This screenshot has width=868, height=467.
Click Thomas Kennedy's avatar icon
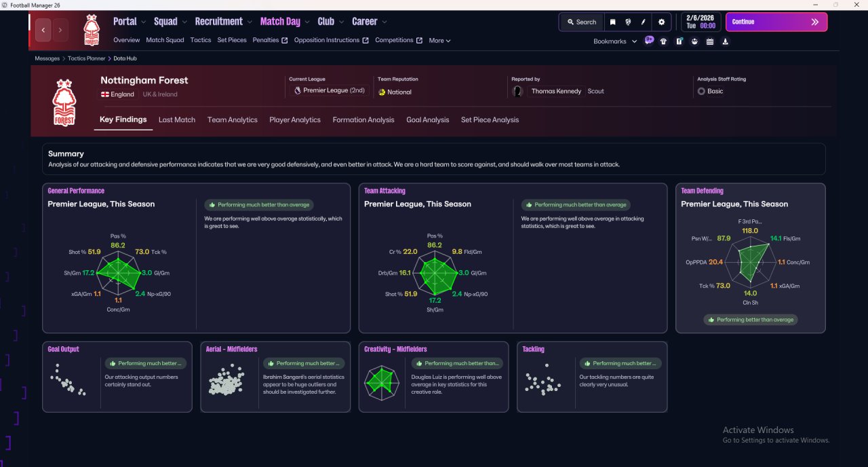(x=518, y=91)
